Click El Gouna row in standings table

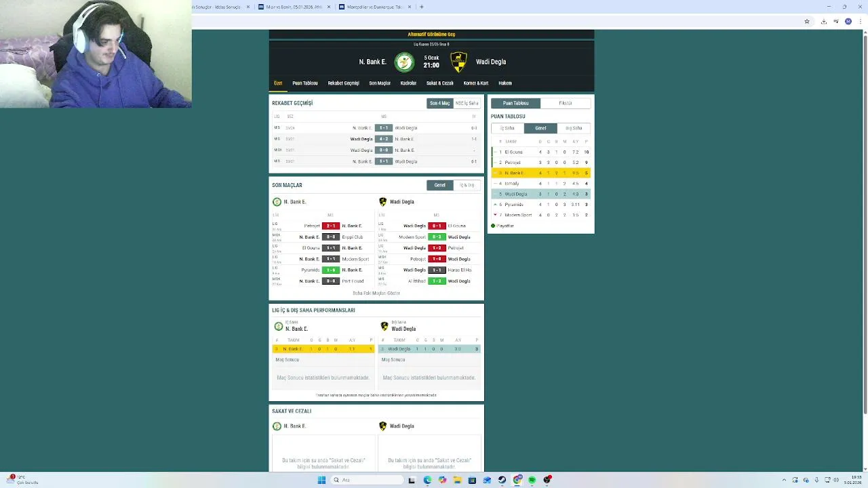tap(540, 152)
